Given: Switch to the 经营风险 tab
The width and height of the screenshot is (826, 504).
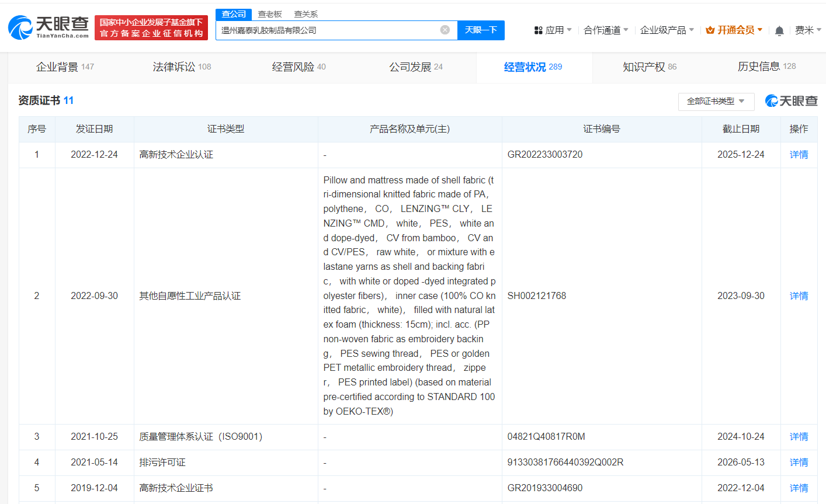Looking at the screenshot, I should coord(299,67).
